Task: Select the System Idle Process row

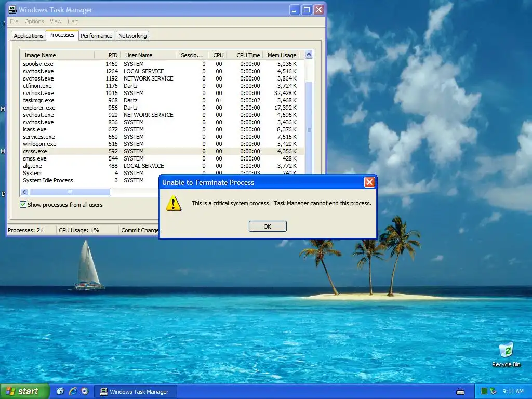Action: pos(89,180)
